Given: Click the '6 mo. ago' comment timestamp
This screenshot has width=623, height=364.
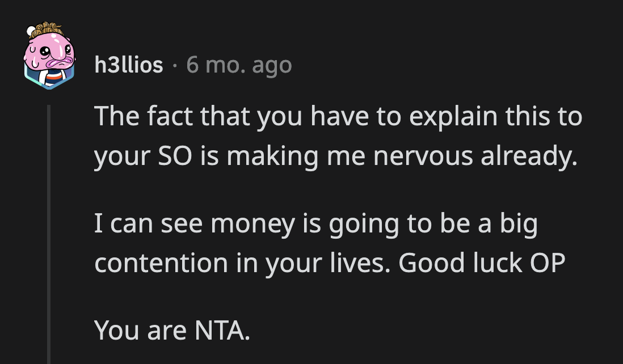Looking at the screenshot, I should pyautogui.click(x=239, y=66).
